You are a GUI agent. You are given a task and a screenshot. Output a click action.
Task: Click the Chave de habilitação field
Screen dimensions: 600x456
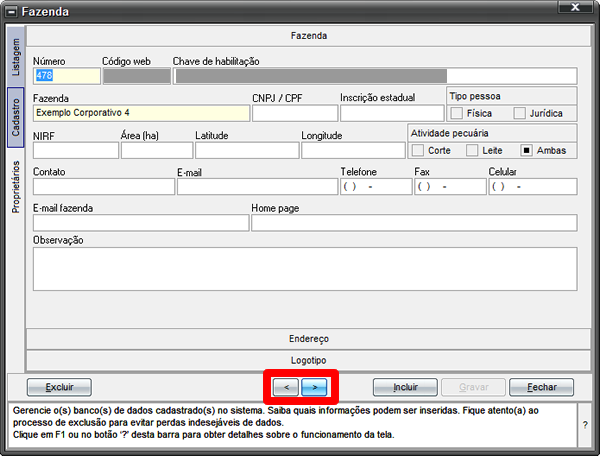click(x=375, y=76)
